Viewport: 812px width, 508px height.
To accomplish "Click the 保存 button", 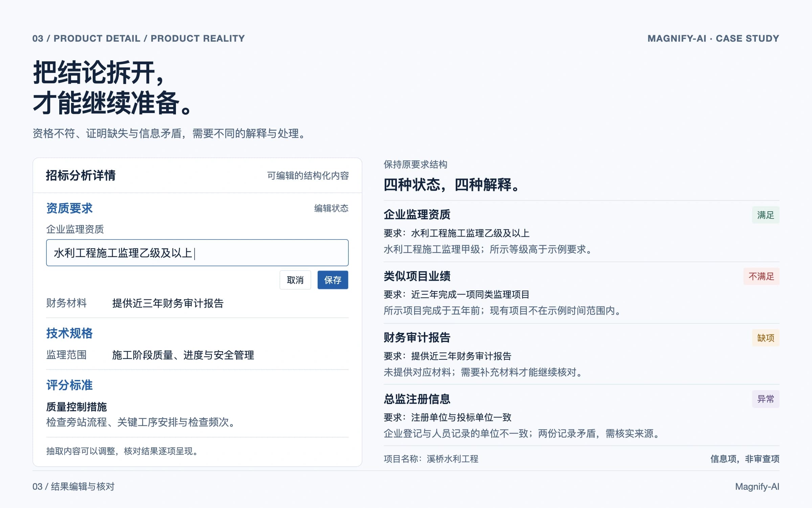I will pyautogui.click(x=333, y=280).
